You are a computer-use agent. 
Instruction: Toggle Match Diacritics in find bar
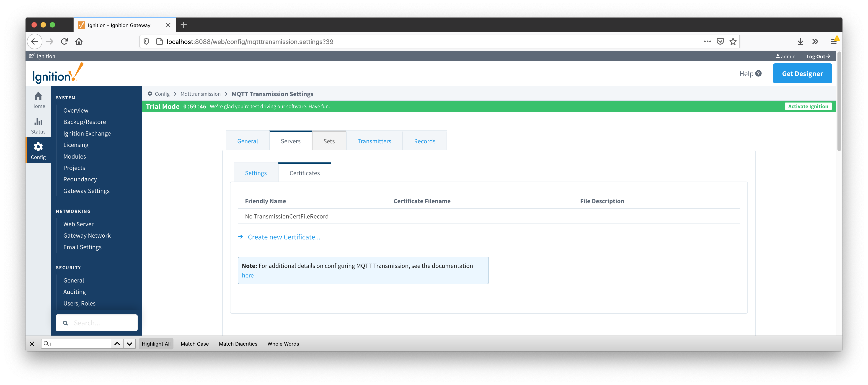coord(238,344)
